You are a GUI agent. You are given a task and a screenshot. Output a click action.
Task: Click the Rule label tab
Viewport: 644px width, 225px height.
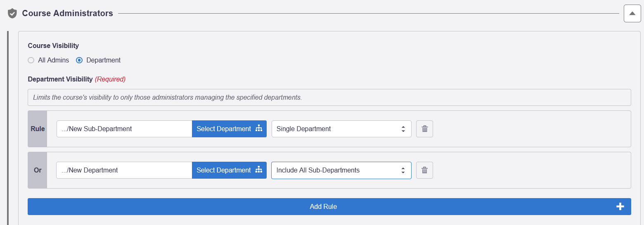click(x=38, y=129)
